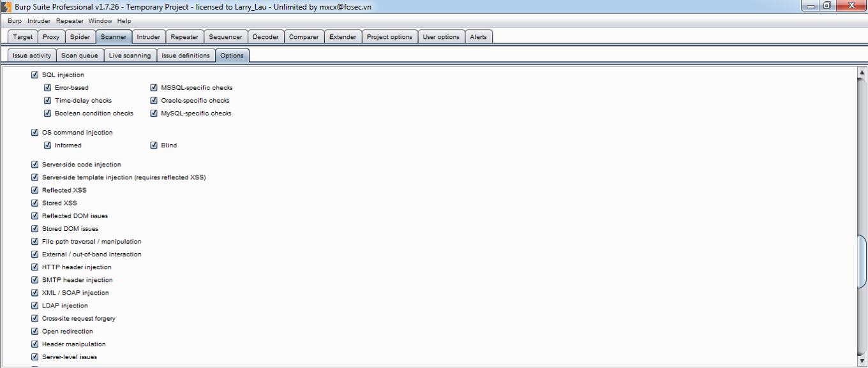Toggle the SQL injection checkbox
Image resolution: width=868 pixels, height=368 pixels.
coord(35,75)
